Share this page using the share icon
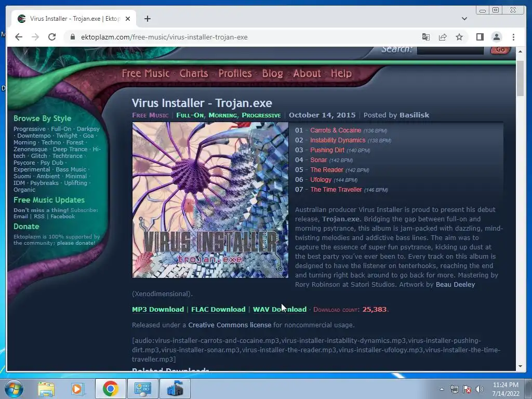Image resolution: width=532 pixels, height=399 pixels. [x=443, y=37]
